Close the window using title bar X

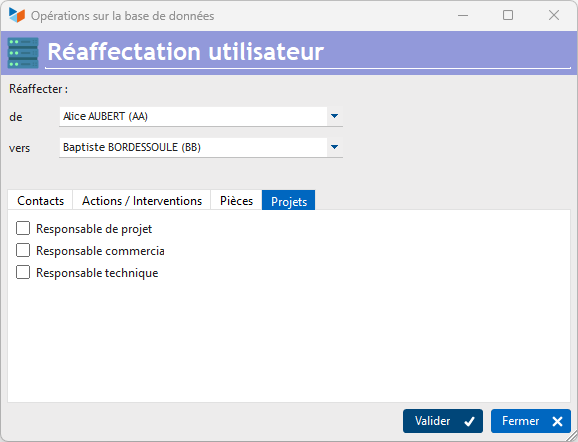coord(554,15)
